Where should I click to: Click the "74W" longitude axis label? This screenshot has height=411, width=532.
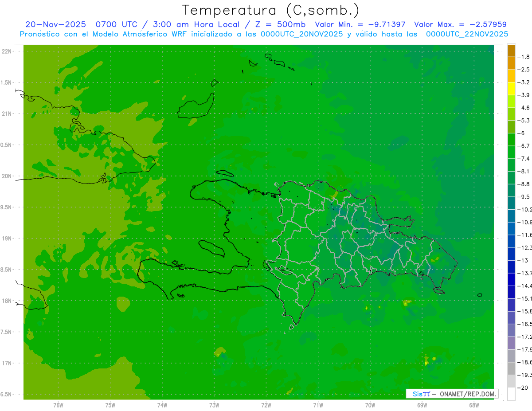162,405
